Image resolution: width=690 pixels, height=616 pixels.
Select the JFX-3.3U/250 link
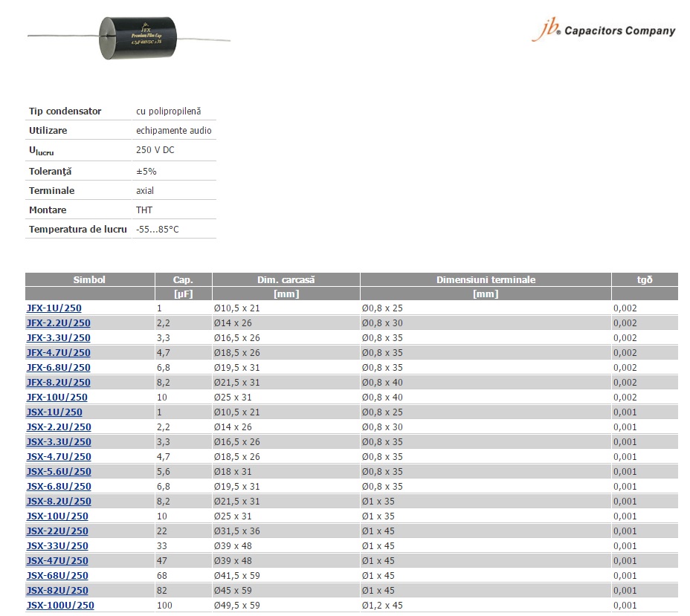(x=58, y=337)
